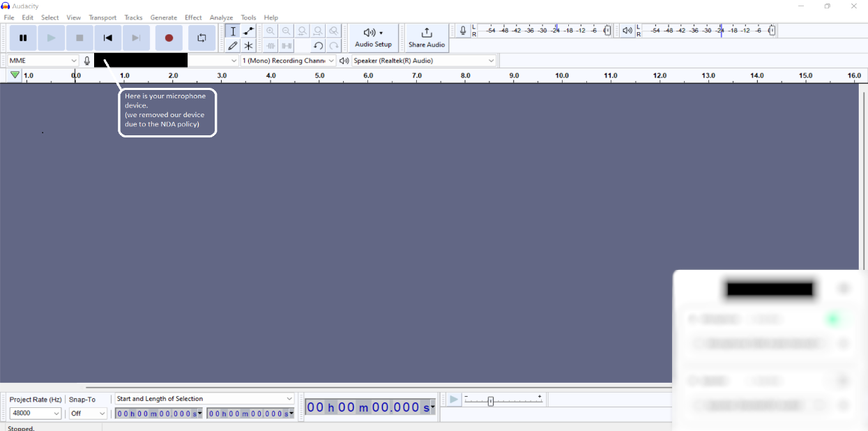Click the playback level slider on the playback meter
This screenshot has width=868, height=431.
pos(772,31)
